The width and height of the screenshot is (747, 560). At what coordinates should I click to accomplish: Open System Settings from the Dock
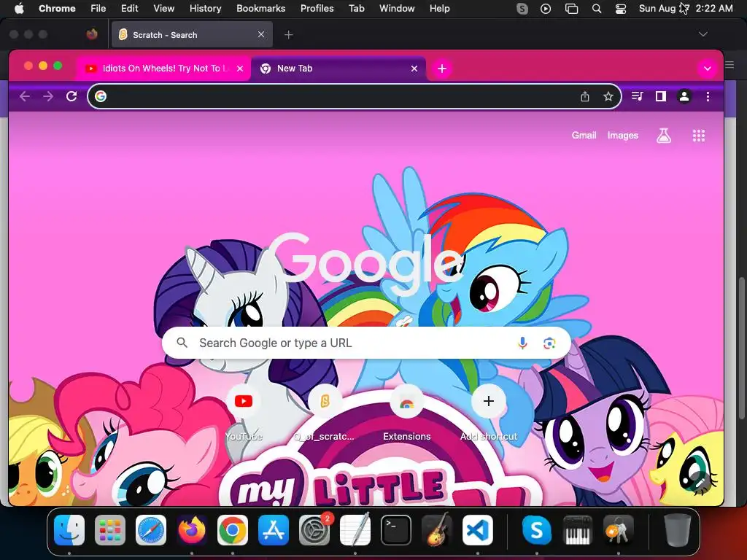click(x=314, y=530)
